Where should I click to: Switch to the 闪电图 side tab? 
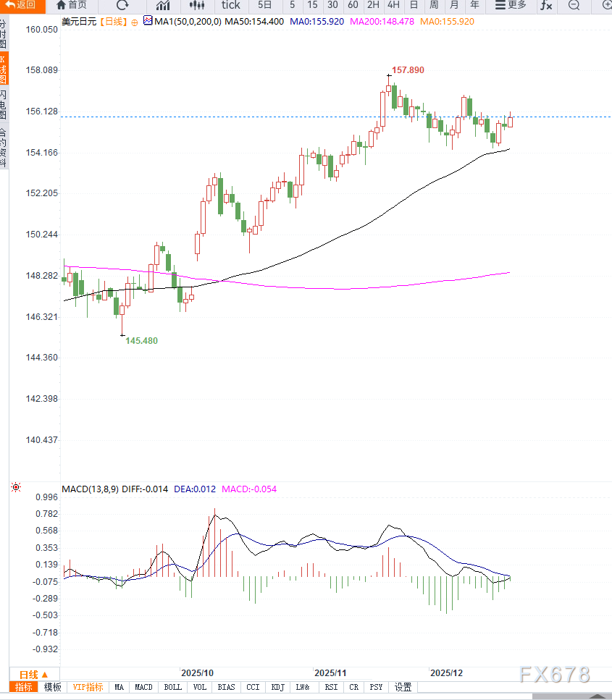tap(4, 105)
